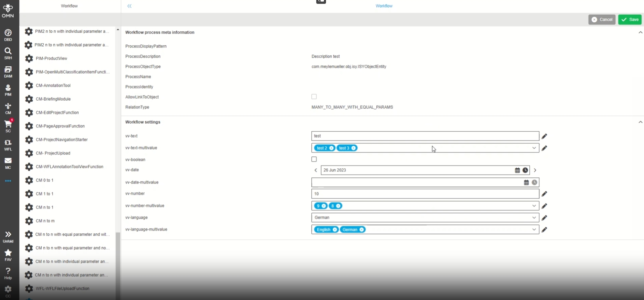Toggle the AllowLinkToObject checkbox

click(x=314, y=97)
